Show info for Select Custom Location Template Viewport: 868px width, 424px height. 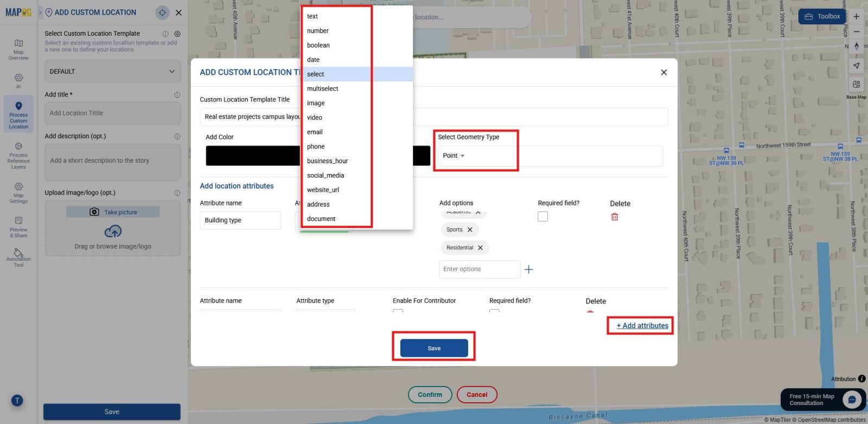pos(165,34)
